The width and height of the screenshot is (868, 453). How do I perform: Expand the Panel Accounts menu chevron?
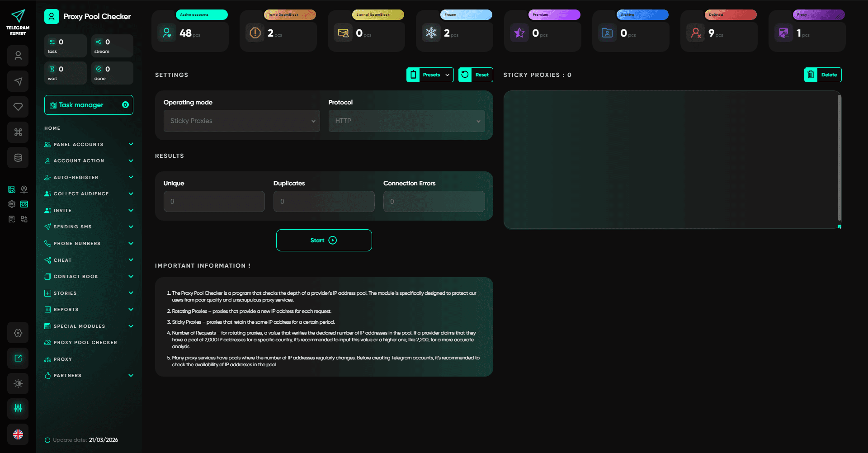tap(131, 144)
